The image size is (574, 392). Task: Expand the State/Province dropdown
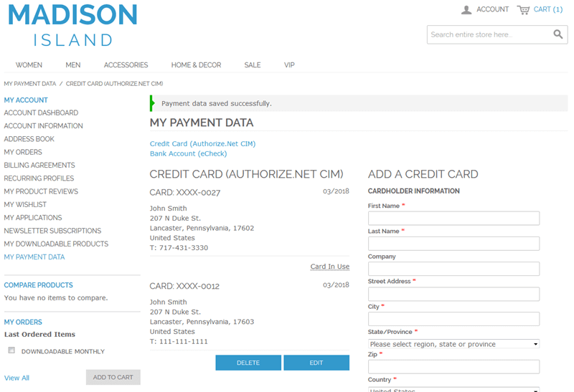(x=453, y=344)
